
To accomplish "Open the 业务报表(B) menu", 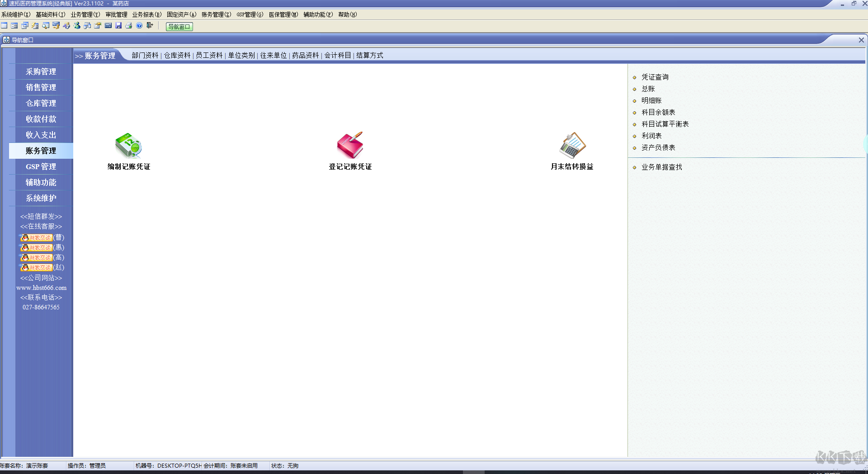I will click(146, 14).
